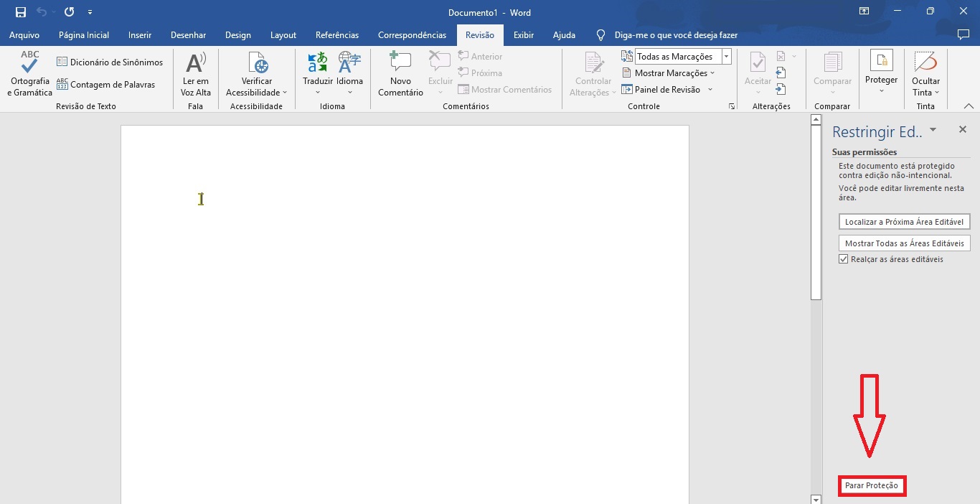
Task: Open the Arquivo menu
Action: (x=24, y=35)
